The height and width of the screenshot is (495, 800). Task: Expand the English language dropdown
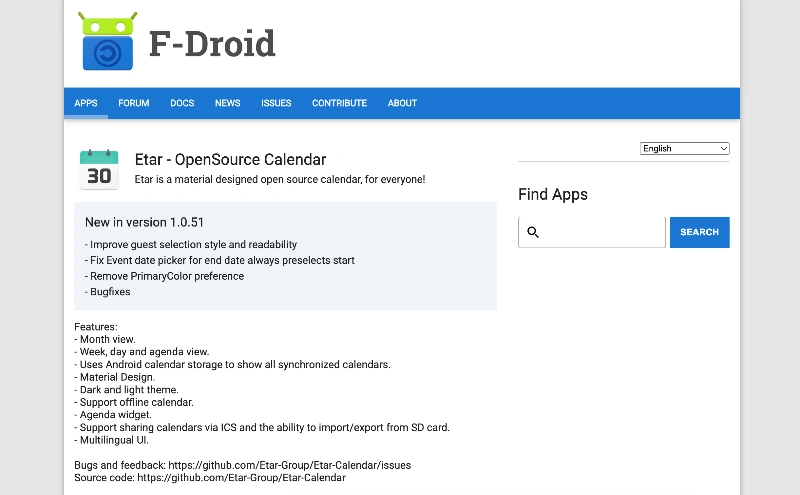click(685, 148)
